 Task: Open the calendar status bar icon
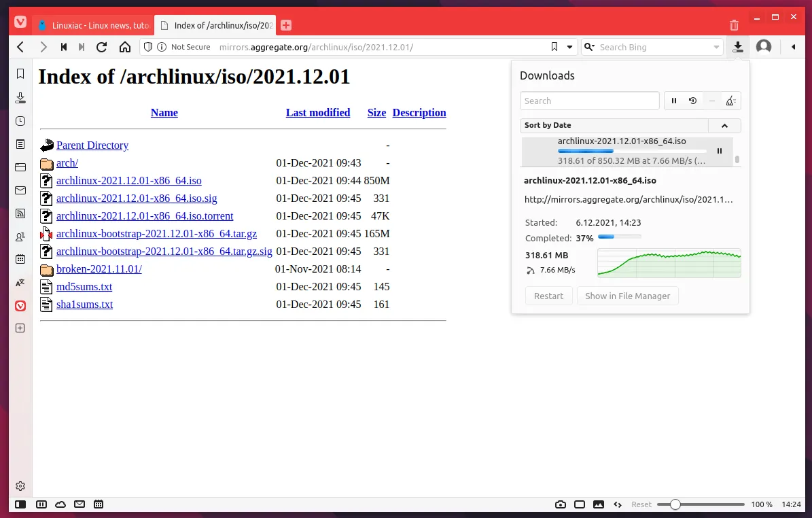[x=99, y=504]
